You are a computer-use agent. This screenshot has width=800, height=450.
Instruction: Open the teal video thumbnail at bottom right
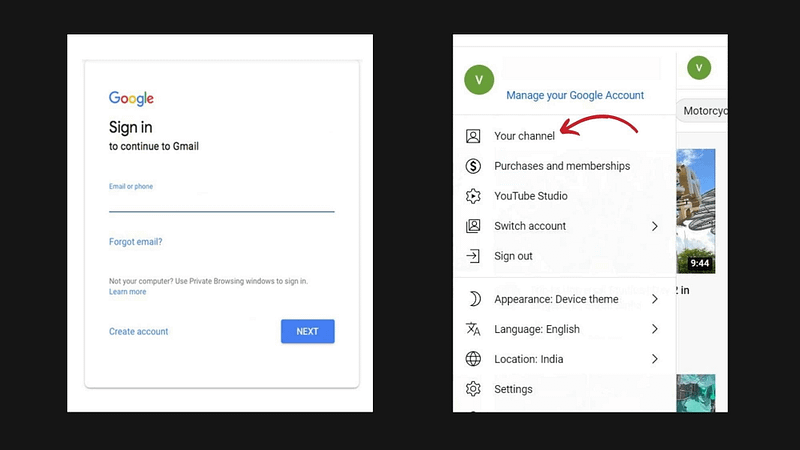tap(696, 393)
